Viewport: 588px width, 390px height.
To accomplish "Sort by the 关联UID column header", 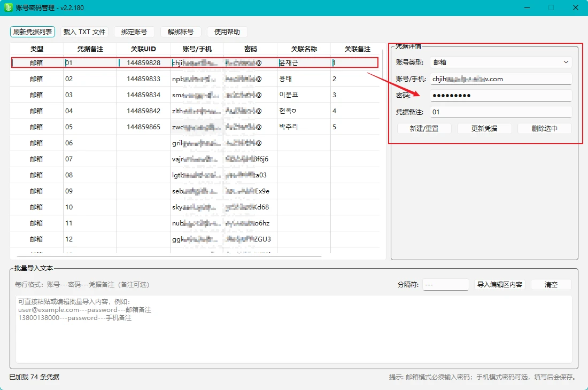I will (143, 49).
